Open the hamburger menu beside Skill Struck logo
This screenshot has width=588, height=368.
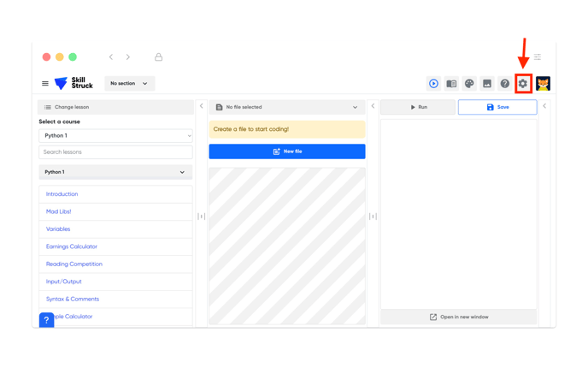click(45, 83)
